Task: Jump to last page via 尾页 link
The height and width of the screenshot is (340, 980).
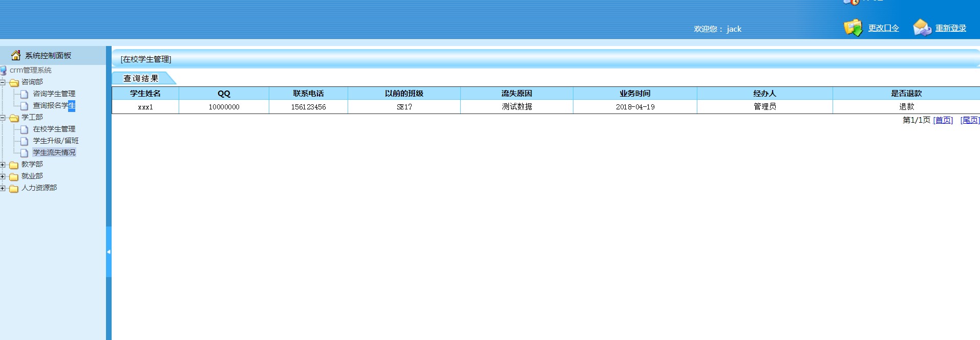Action: (x=970, y=120)
